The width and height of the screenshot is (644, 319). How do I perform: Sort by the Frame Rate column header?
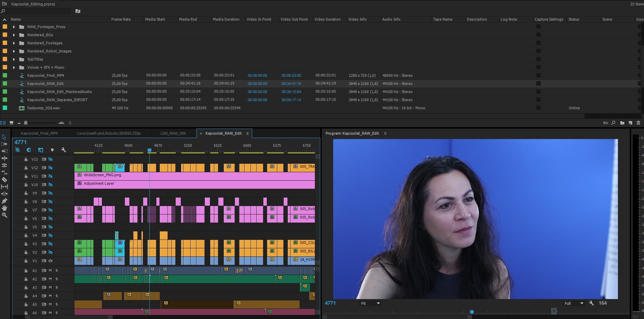pos(121,19)
